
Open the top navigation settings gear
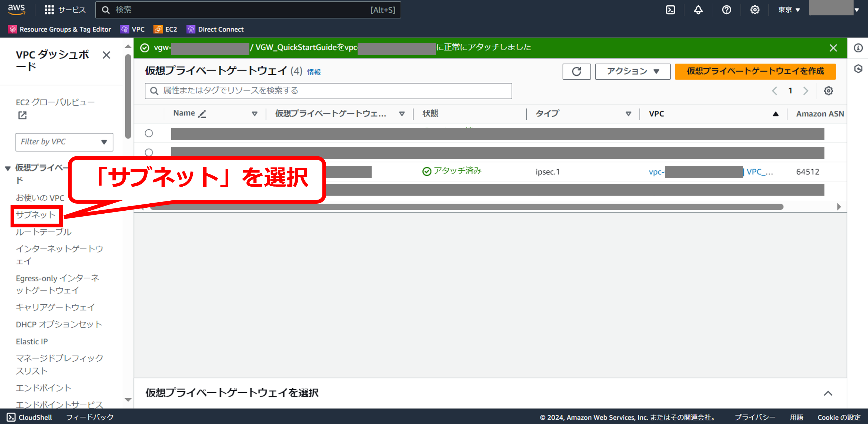pyautogui.click(x=755, y=10)
